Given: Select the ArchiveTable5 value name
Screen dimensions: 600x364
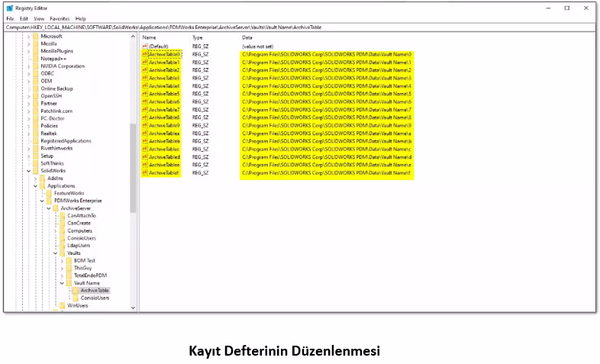Looking at the screenshot, I should pyautogui.click(x=164, y=94).
